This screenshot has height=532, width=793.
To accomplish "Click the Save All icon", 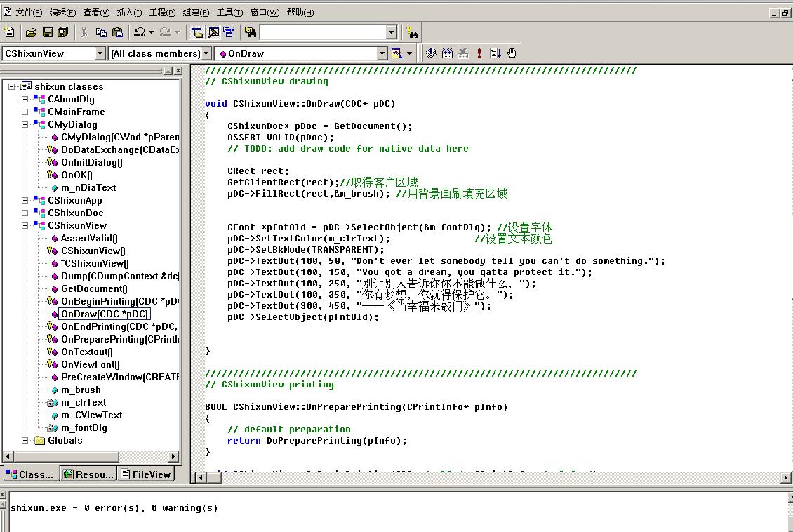I will tap(63, 32).
